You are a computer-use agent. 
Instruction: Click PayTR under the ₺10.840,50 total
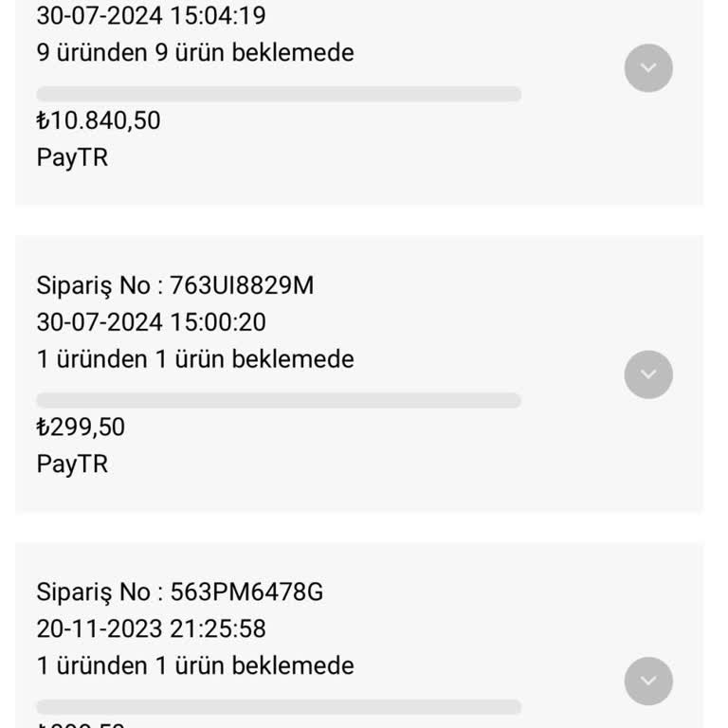tap(72, 157)
